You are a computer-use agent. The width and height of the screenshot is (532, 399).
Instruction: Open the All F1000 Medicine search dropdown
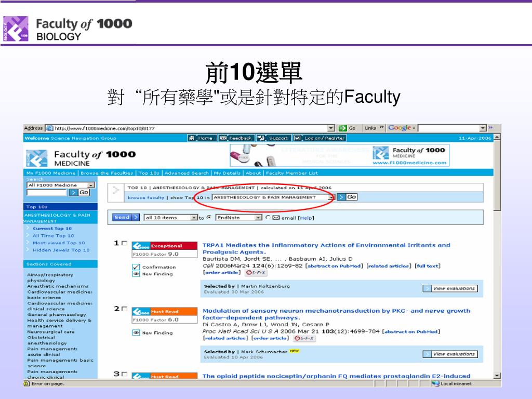click(x=91, y=185)
